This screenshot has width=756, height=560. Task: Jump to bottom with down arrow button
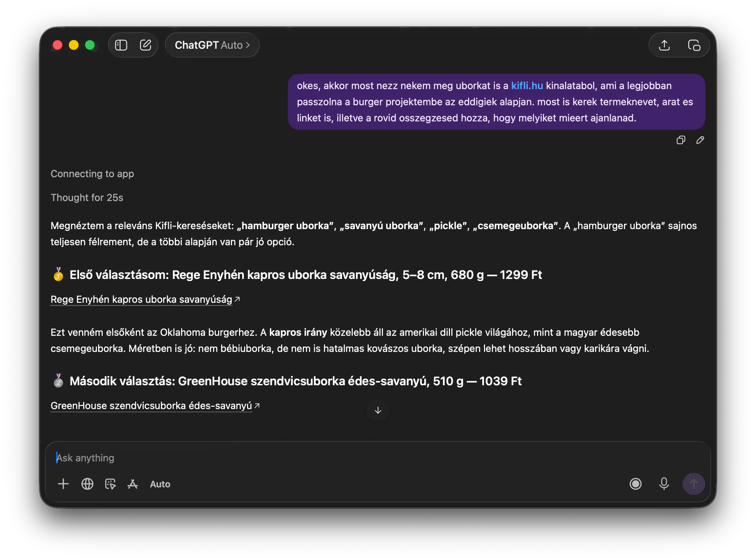coord(378,410)
